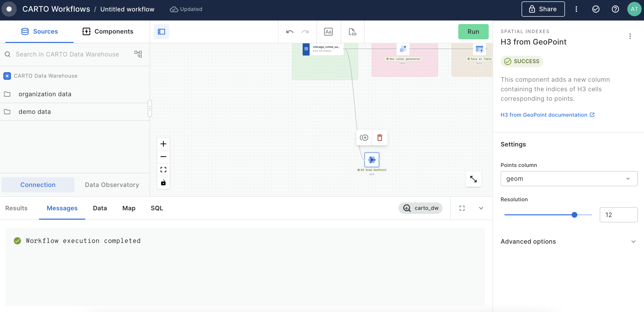Click the Untitled workflow title
This screenshot has height=312, width=644.
click(x=127, y=9)
